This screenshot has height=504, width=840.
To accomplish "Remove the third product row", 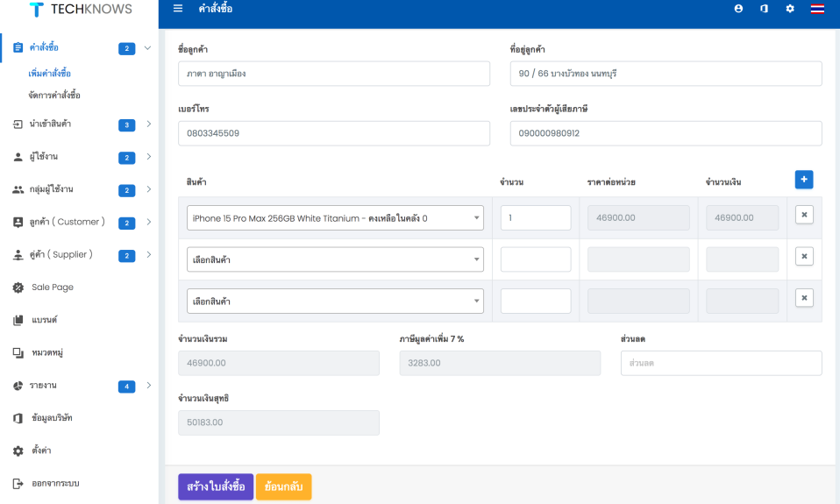I will click(804, 298).
